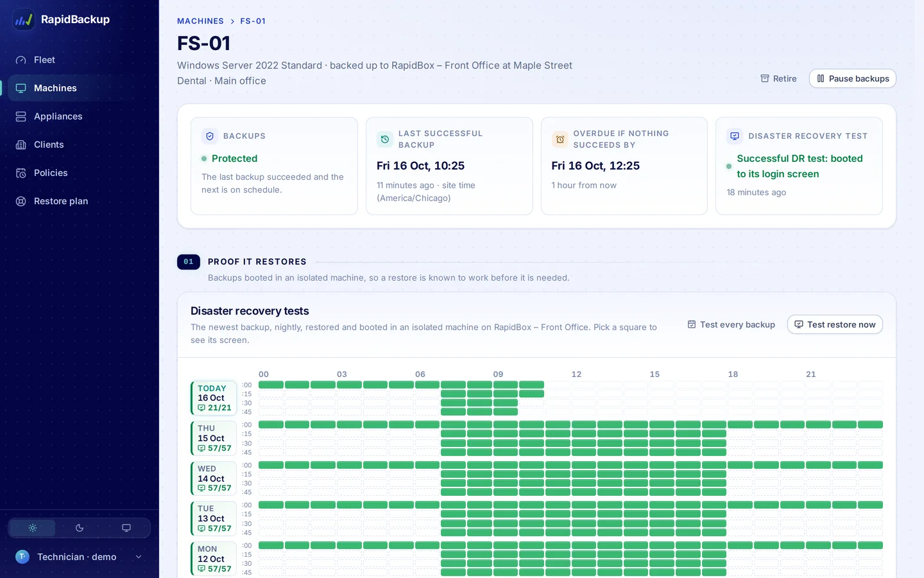The image size is (924, 578).
Task: Navigate to MACHINES breadcrumb
Action: (200, 21)
